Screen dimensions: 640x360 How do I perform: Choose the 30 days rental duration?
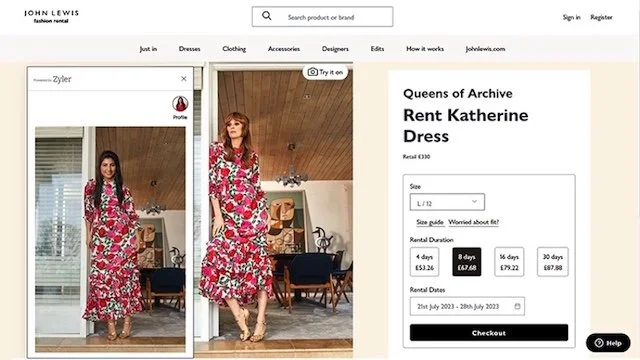(553, 262)
